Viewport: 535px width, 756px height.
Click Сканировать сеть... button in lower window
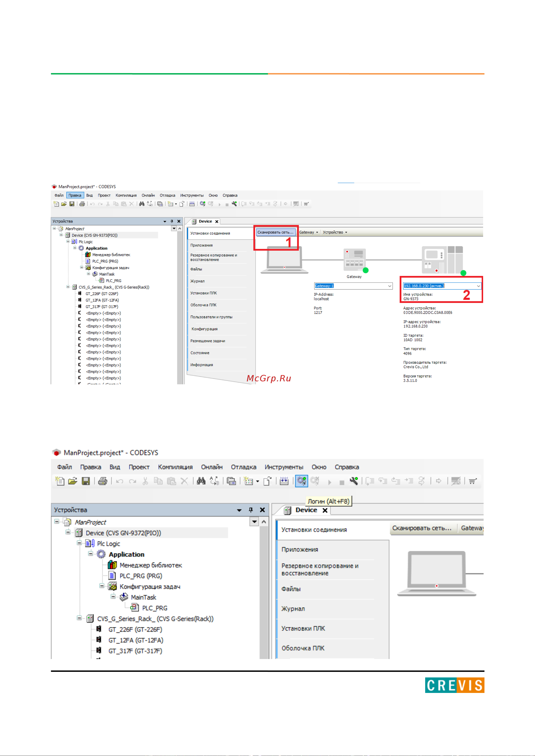point(422,528)
